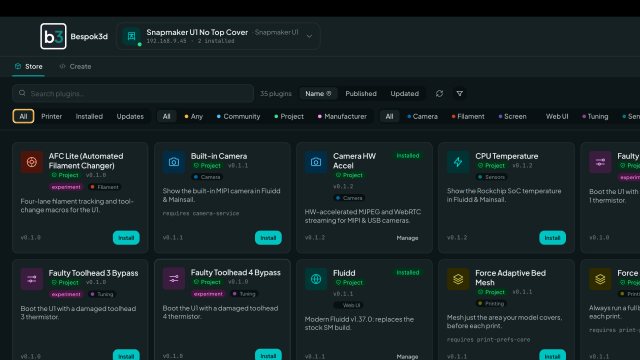Click the AFC Lite plugin icon
The height and width of the screenshot is (360, 640).
click(31, 162)
